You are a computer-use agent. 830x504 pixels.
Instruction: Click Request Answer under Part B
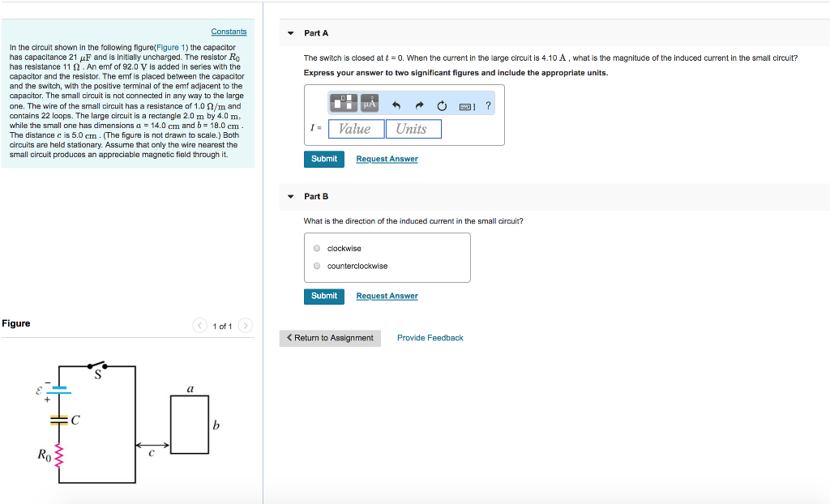(x=387, y=296)
